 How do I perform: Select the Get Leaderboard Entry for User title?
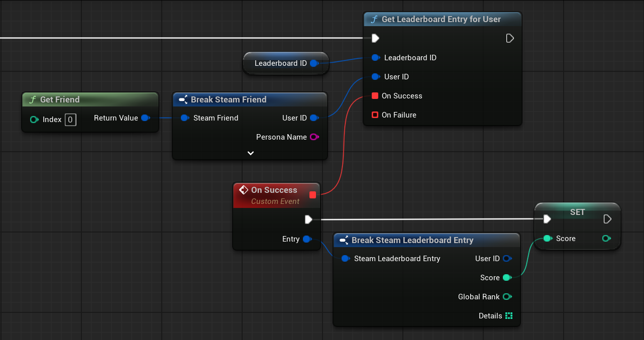click(x=441, y=20)
